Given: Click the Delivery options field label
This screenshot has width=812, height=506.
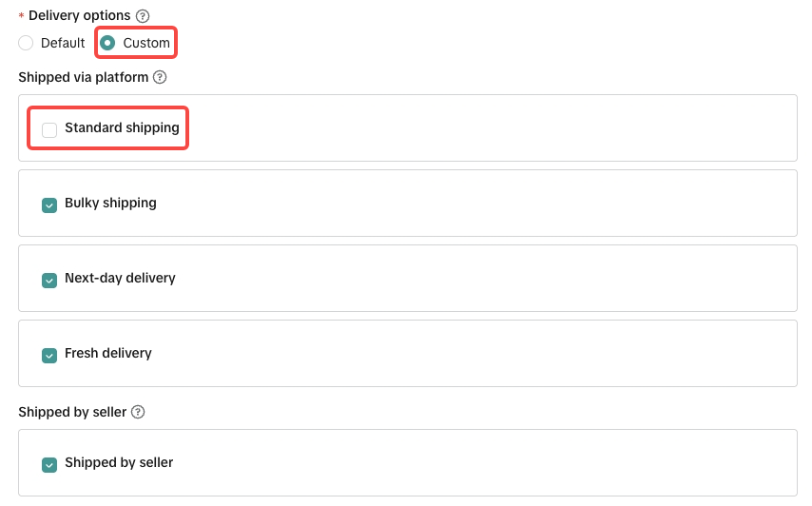Looking at the screenshot, I should 80,16.
